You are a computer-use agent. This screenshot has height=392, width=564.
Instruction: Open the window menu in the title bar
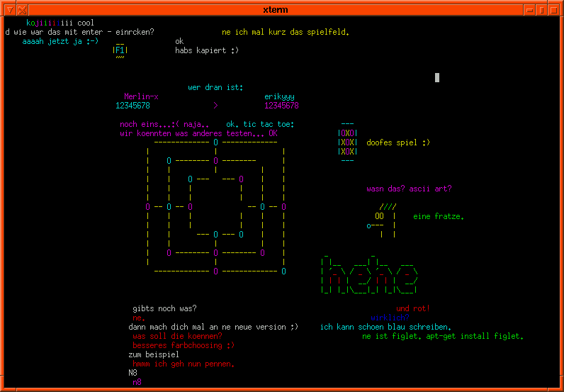click(8, 9)
